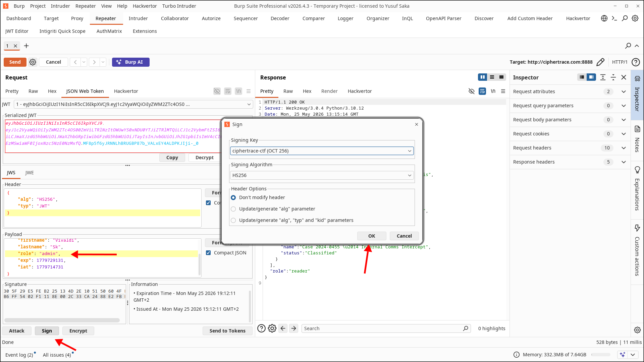Open the Notes side panel icon
Image resolution: width=644 pixels, height=362 pixels.
[637, 129]
